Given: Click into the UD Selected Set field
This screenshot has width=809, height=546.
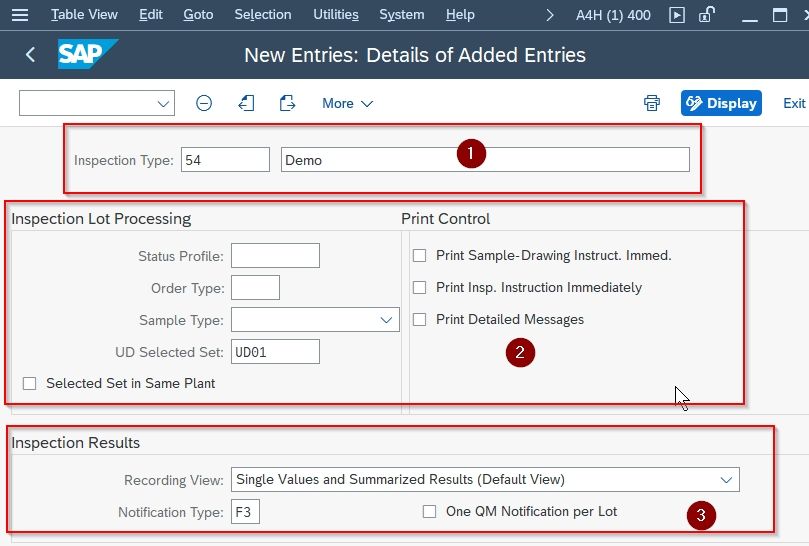Looking at the screenshot, I should click(276, 352).
